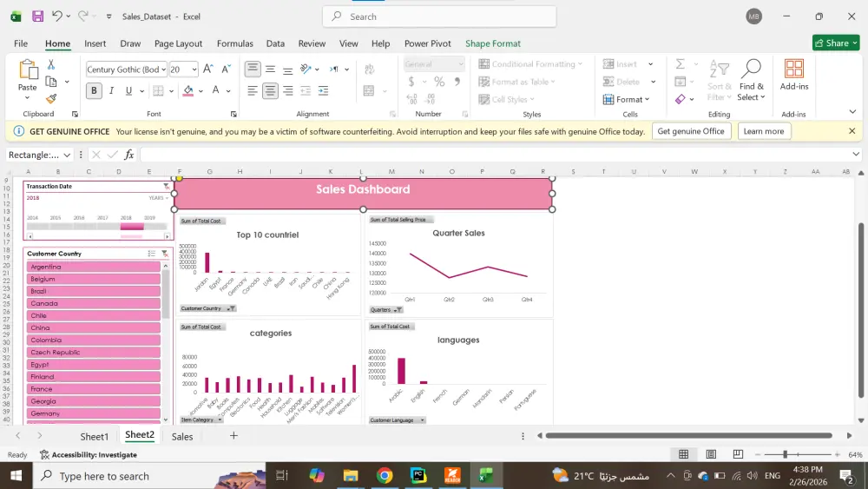
Task: Toggle Align Right in Alignment group
Action: pyautogui.click(x=288, y=90)
